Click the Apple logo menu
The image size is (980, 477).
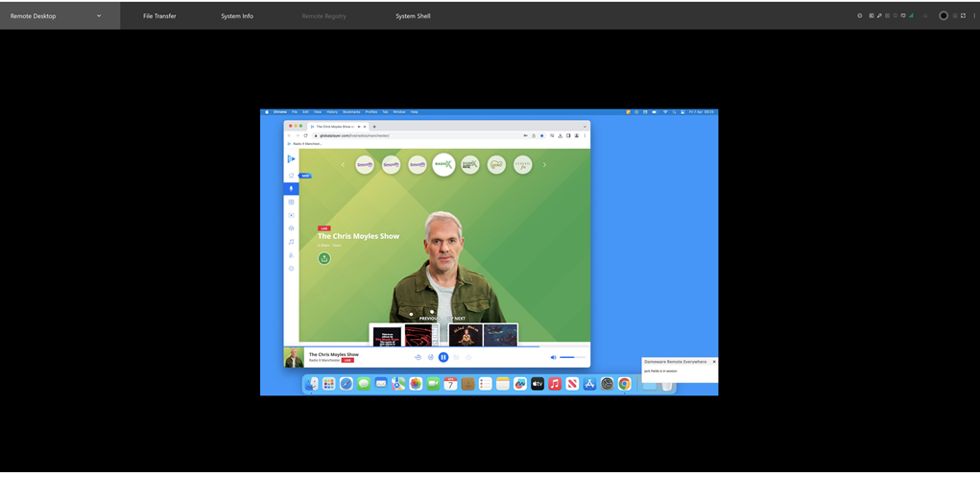pos(266,112)
